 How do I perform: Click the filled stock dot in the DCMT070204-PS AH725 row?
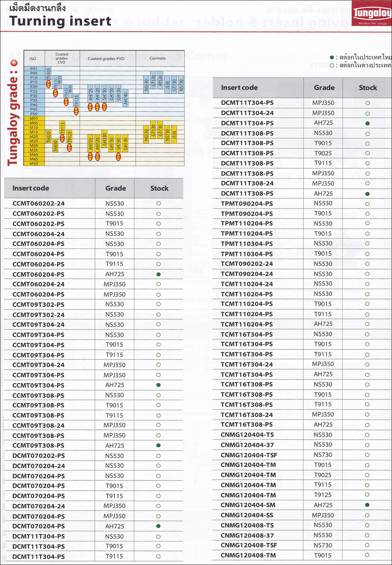click(x=158, y=526)
